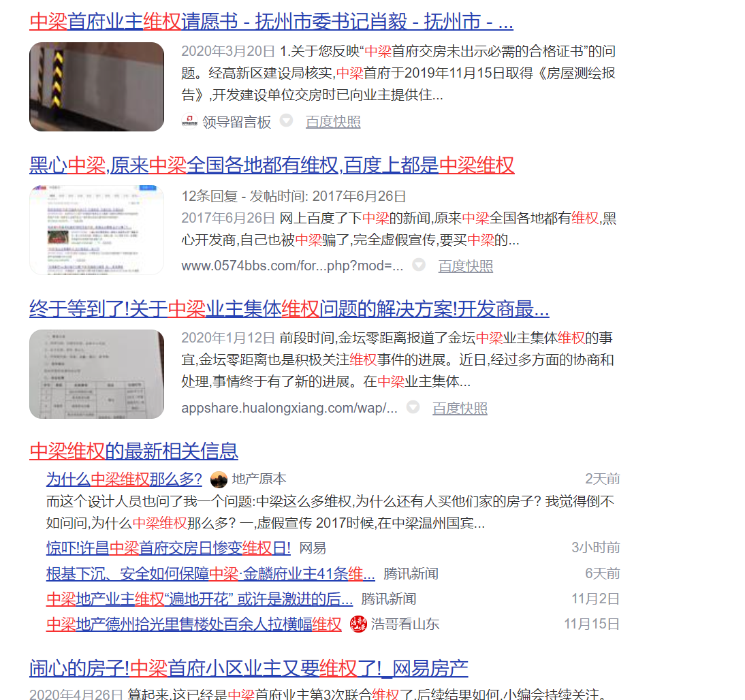Expand the dropdown arrow next to www.0574bbs.com

pyautogui.click(x=419, y=264)
